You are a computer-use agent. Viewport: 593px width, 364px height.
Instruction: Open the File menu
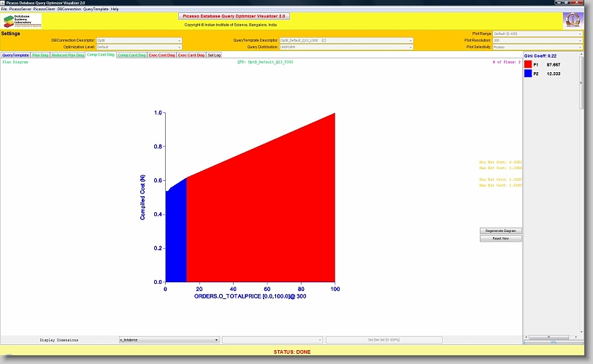click(4, 9)
